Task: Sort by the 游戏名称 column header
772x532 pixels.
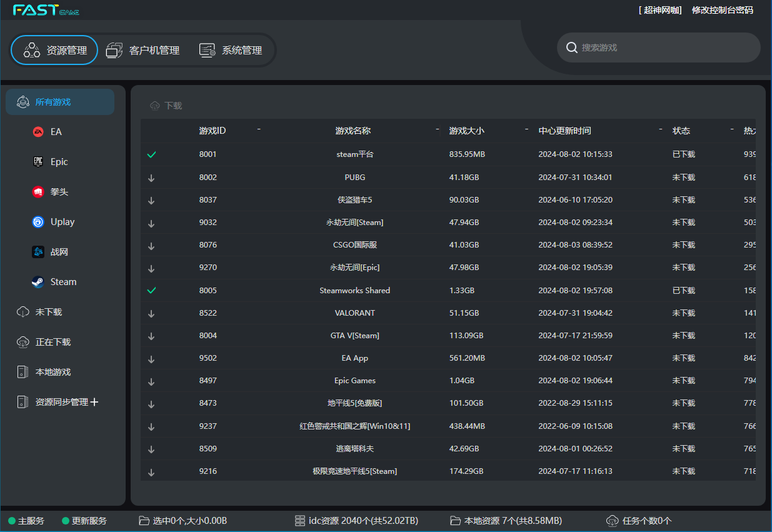Action: 353,131
